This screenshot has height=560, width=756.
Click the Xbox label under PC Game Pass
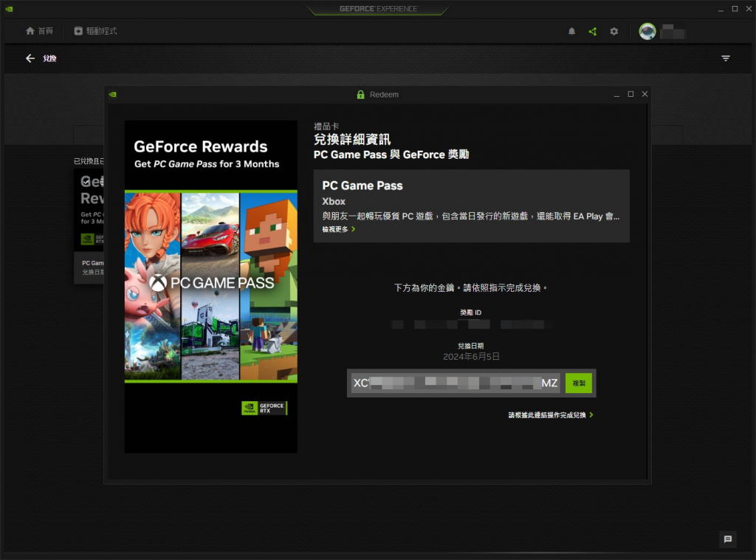tap(334, 201)
